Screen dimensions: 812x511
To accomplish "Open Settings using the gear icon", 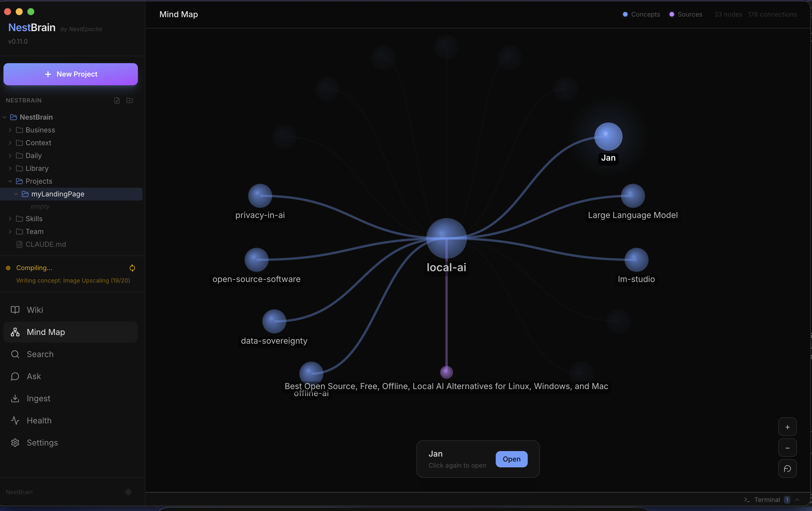I will [15, 443].
